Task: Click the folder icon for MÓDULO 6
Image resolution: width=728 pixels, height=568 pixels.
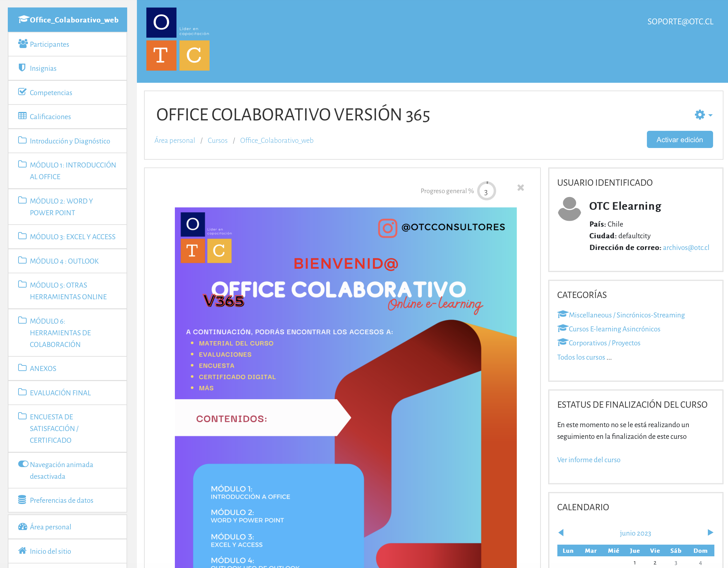Action: pos(22,320)
